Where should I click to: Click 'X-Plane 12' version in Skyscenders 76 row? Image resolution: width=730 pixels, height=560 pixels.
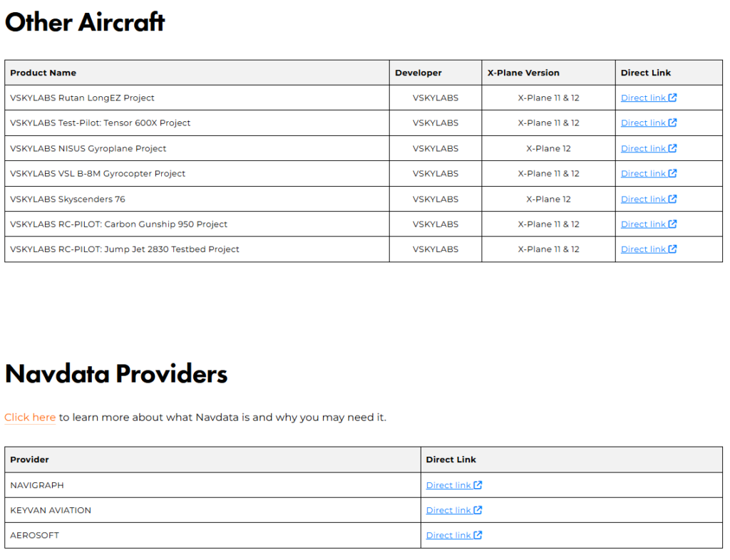(x=548, y=199)
